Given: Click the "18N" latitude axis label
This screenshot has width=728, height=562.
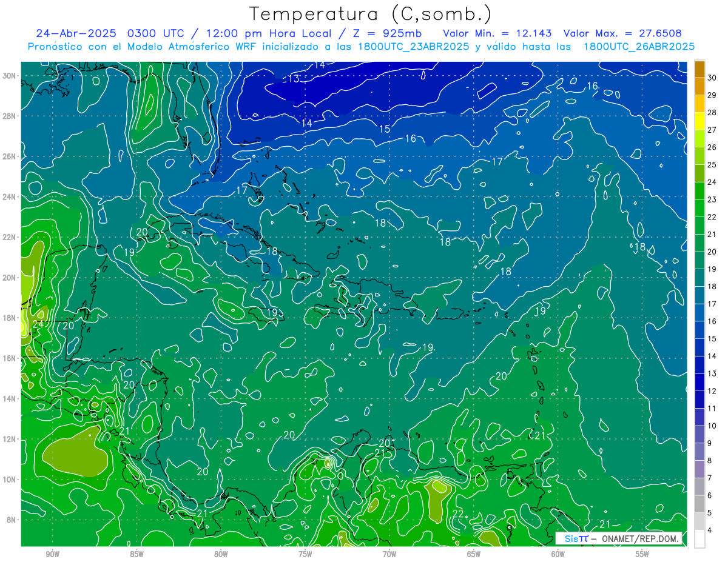Looking at the screenshot, I should (x=10, y=318).
